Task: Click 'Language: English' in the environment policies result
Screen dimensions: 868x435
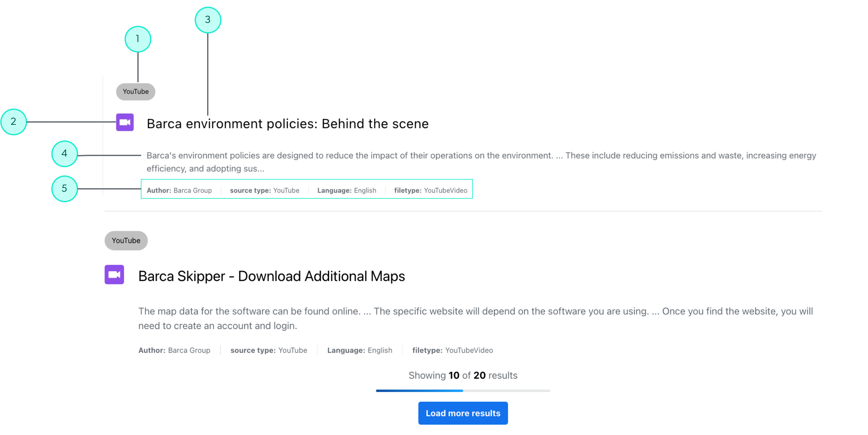Action: coord(347,190)
